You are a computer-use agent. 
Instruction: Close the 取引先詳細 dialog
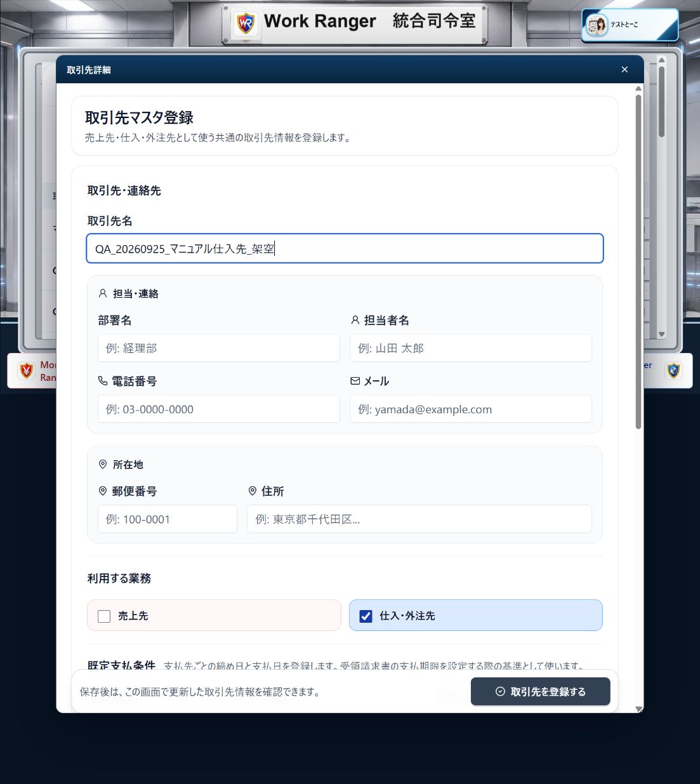pos(624,70)
